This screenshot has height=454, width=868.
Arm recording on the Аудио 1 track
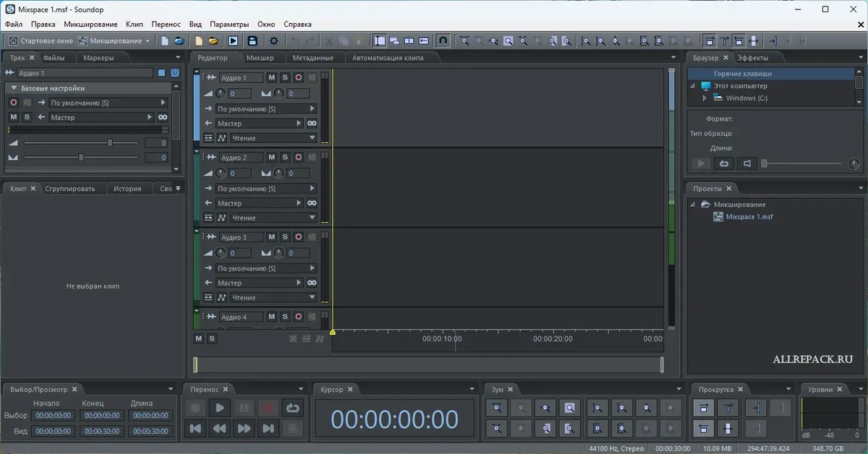[298, 77]
